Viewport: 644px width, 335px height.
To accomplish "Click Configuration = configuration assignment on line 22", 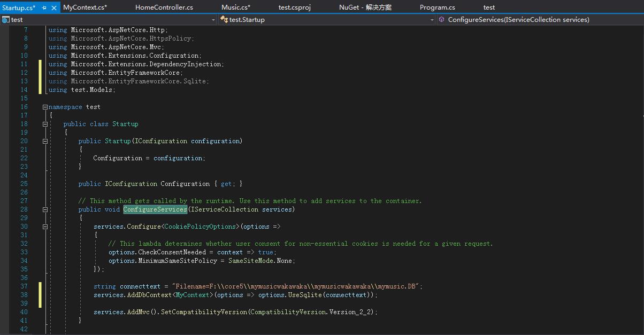I will click(149, 158).
